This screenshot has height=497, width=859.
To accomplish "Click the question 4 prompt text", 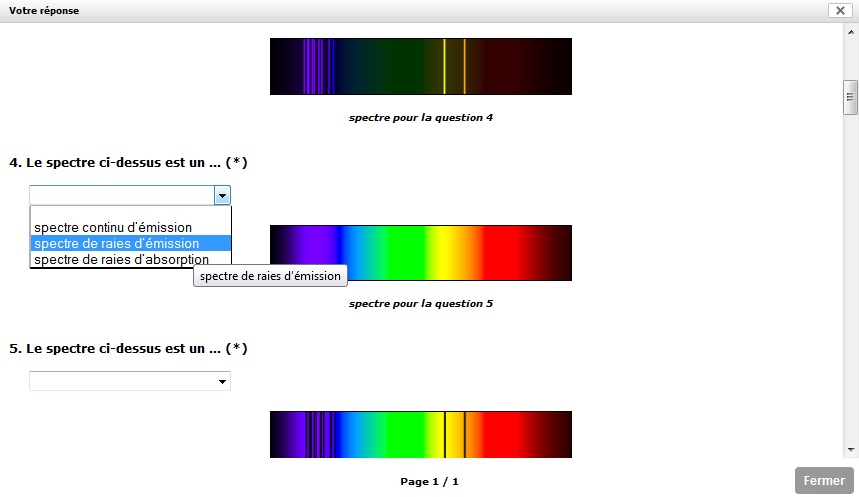I will [128, 162].
